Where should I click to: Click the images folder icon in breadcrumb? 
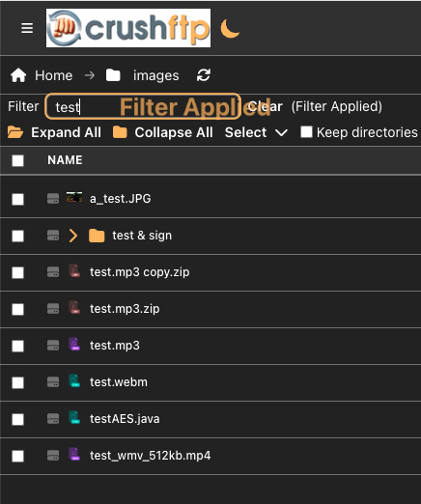[113, 75]
